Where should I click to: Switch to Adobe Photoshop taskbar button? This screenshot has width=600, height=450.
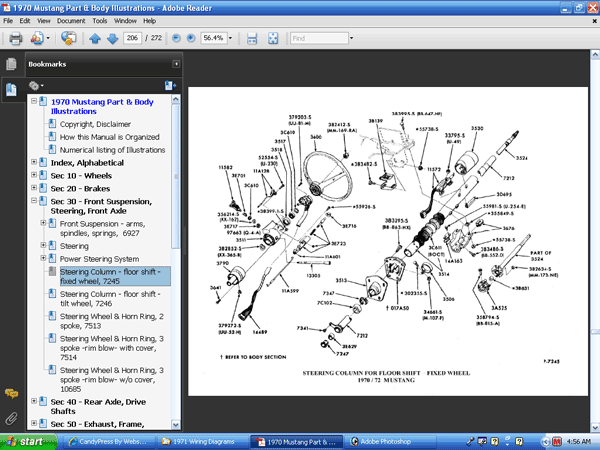pos(391,442)
